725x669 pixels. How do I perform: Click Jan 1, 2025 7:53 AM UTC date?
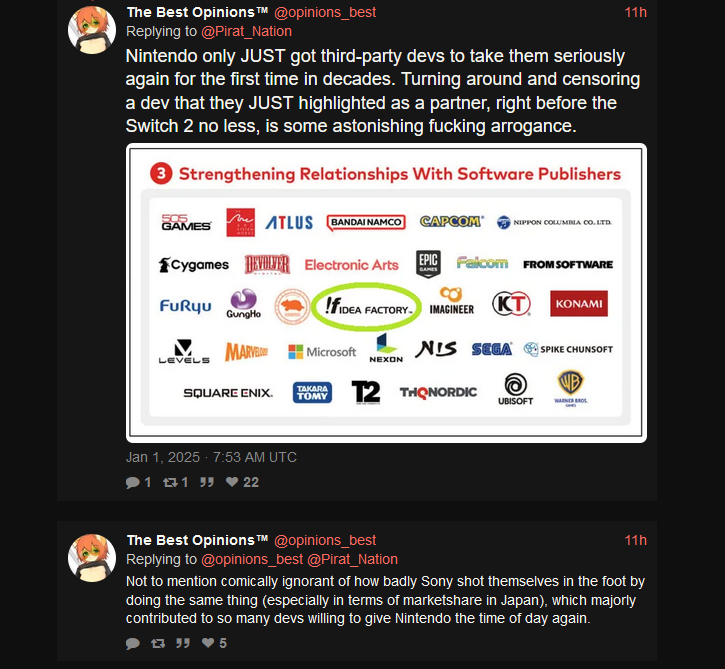coord(211,457)
